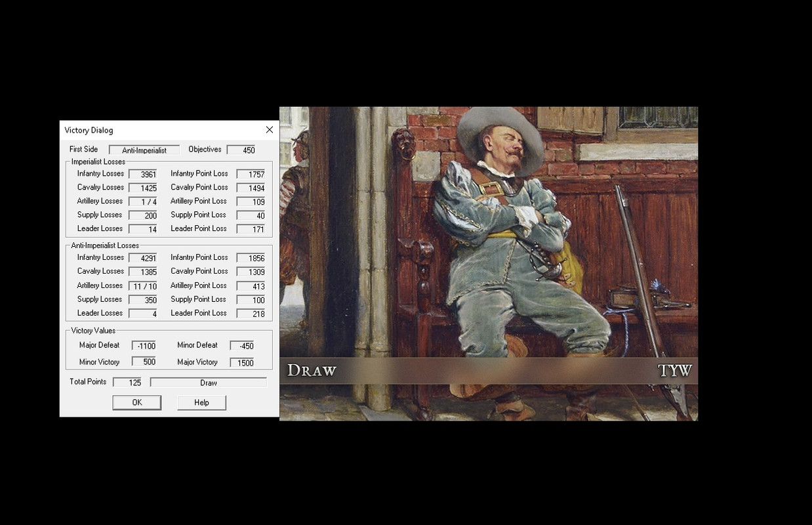Image resolution: width=812 pixels, height=525 pixels.
Task: Click Anti-Imperialist Leader Point Loss value 218
Action: (251, 314)
